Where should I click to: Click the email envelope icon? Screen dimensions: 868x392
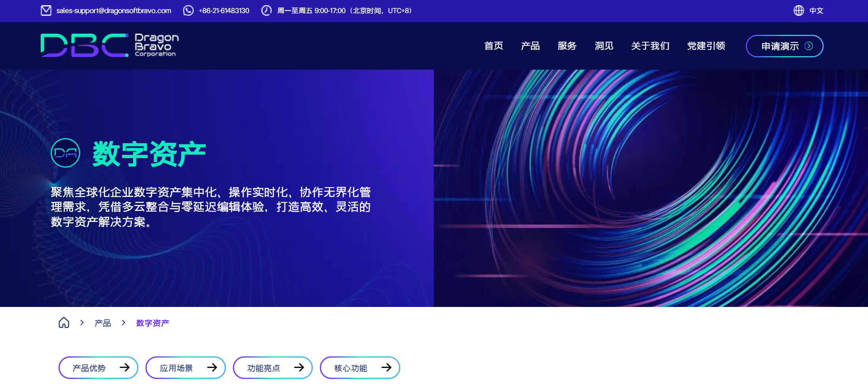(46, 11)
